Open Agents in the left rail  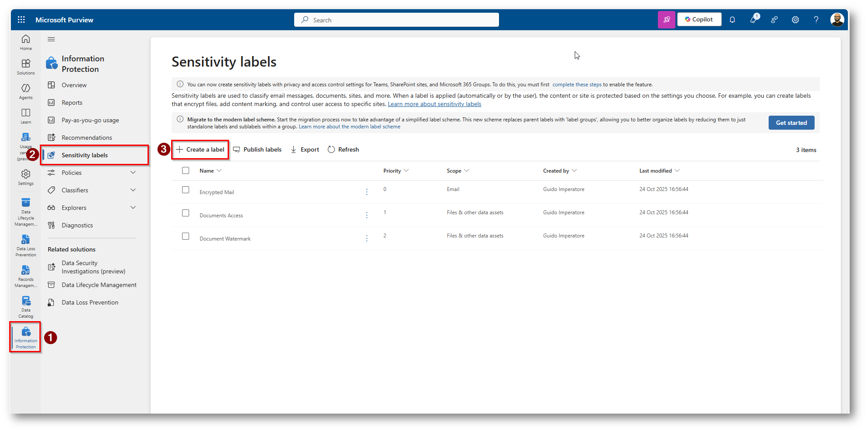(x=26, y=92)
